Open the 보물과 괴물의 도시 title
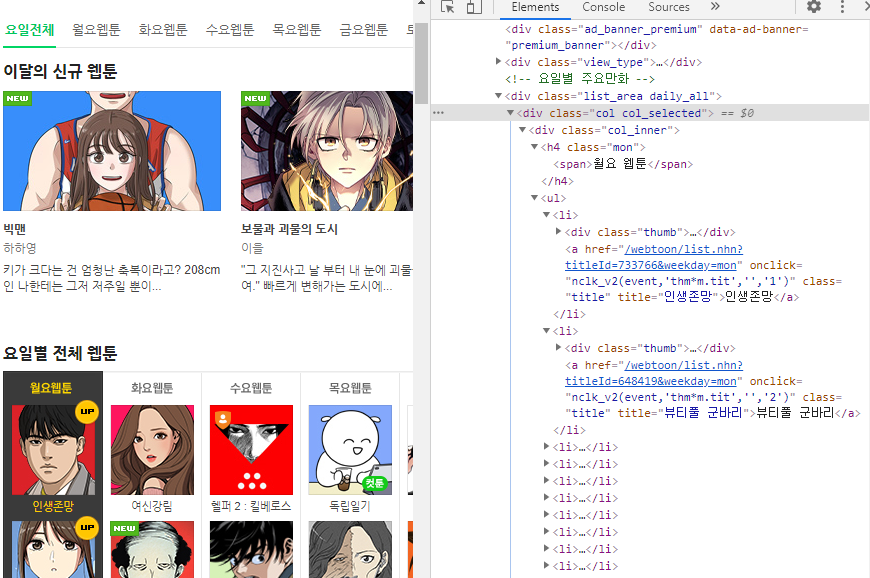Viewport: 870px width, 578px height. pos(289,229)
